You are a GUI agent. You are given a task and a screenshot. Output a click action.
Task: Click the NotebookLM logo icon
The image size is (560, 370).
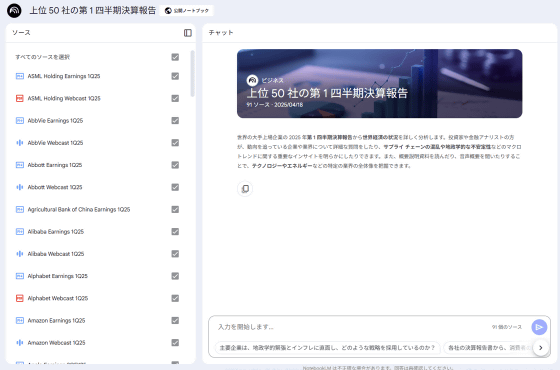(14, 10)
